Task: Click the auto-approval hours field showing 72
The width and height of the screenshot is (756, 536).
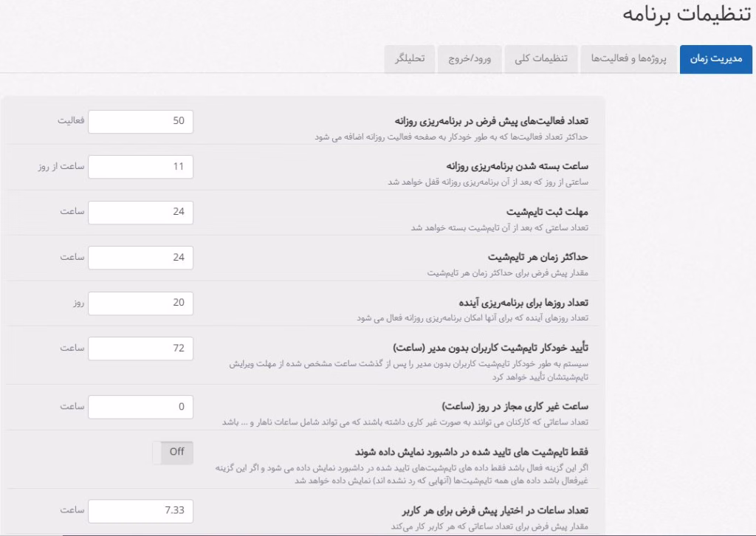Action: pos(140,348)
